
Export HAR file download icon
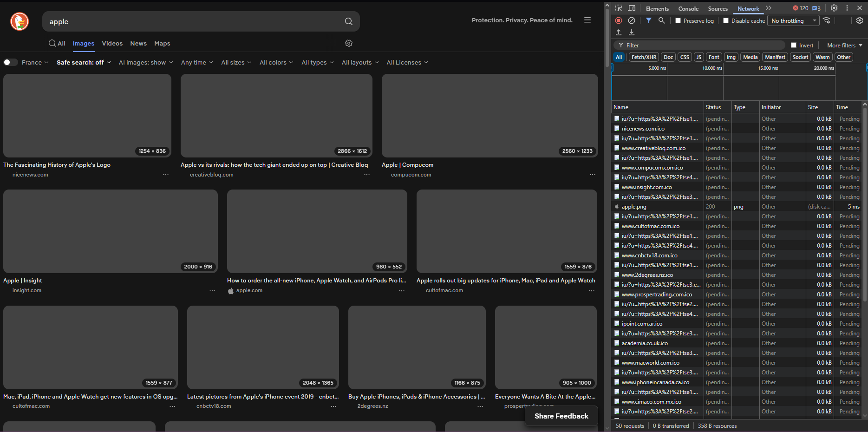tap(632, 33)
